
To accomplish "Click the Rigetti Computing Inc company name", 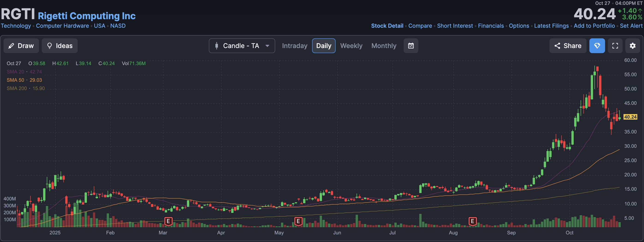I will [x=86, y=16].
